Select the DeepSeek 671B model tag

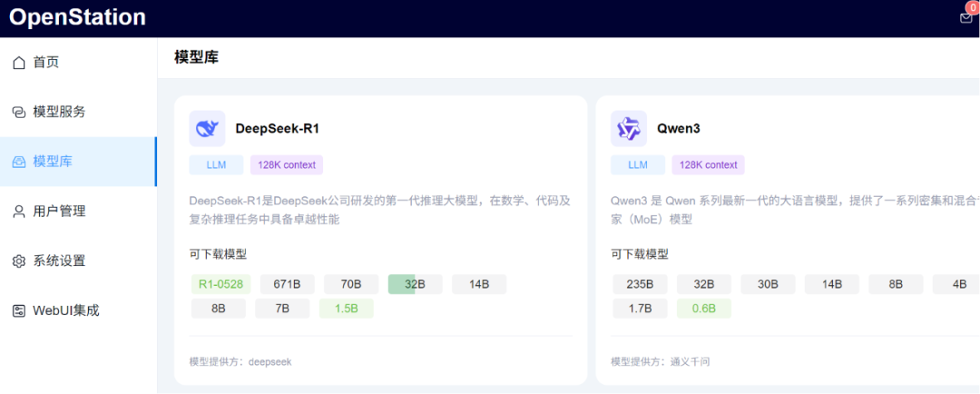point(287,284)
